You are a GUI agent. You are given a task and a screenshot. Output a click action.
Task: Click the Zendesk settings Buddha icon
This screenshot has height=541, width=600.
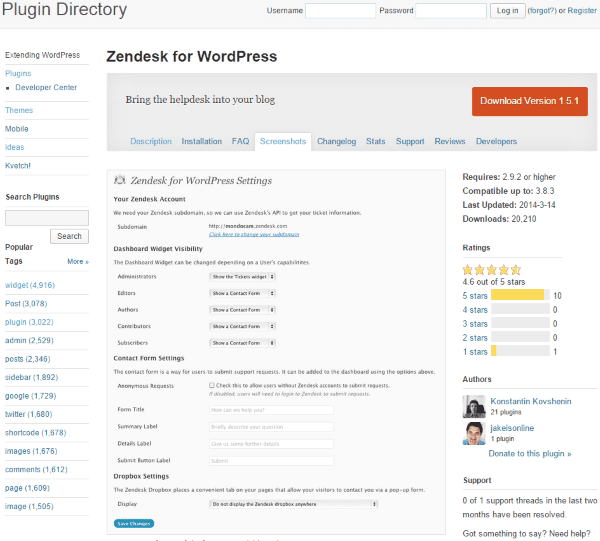click(x=120, y=180)
